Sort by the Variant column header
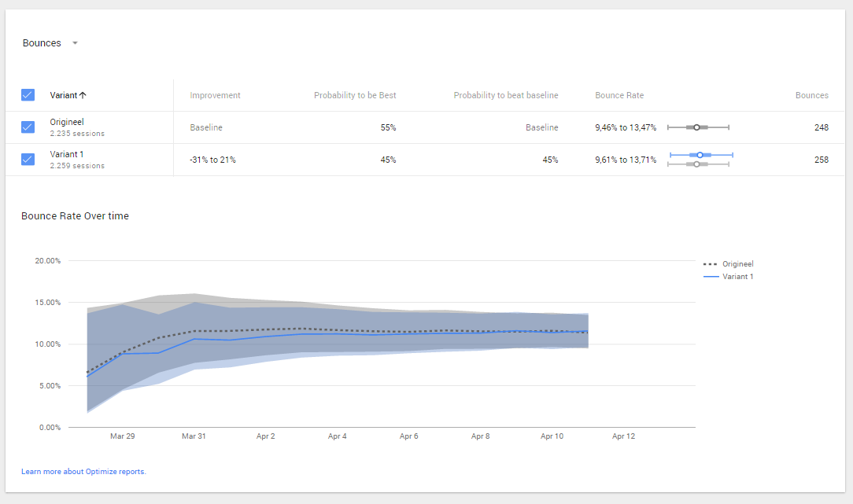 pyautogui.click(x=68, y=95)
